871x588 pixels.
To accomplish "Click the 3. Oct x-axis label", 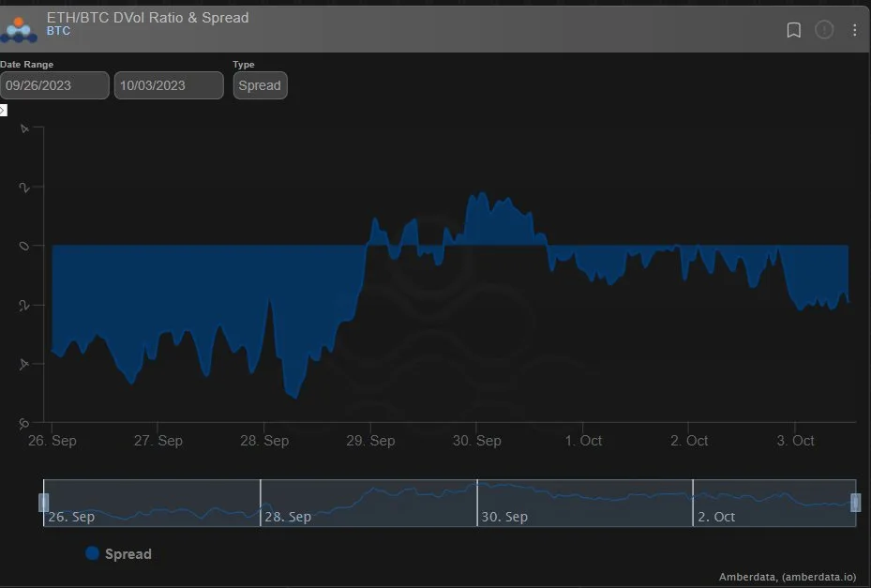I will pyautogui.click(x=795, y=441).
